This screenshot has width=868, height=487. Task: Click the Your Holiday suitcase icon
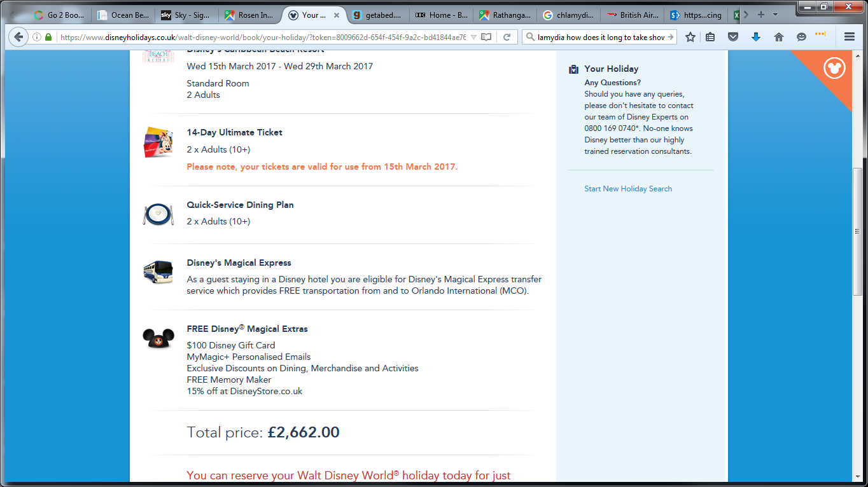point(574,69)
